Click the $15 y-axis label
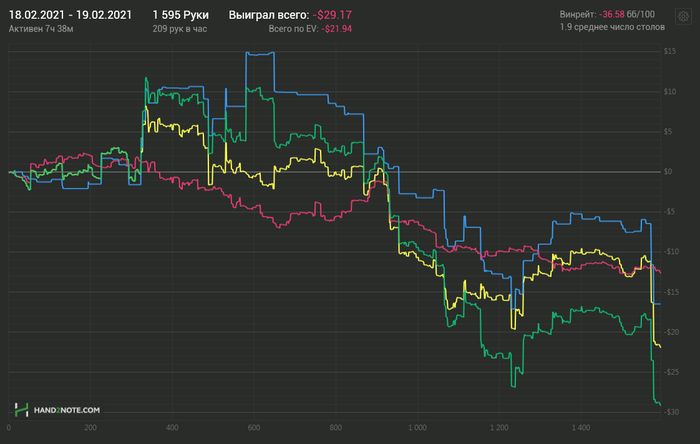700x444 pixels. pos(670,51)
